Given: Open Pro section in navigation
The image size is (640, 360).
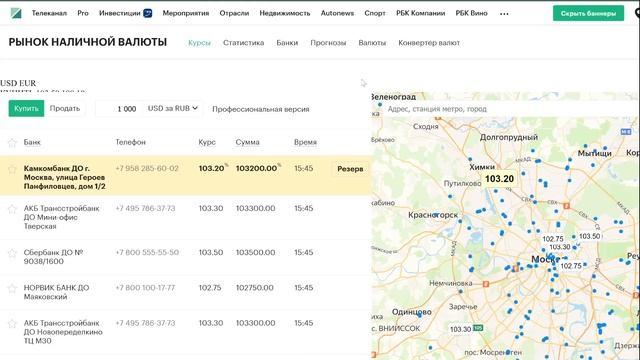Looking at the screenshot, I should pyautogui.click(x=83, y=13).
